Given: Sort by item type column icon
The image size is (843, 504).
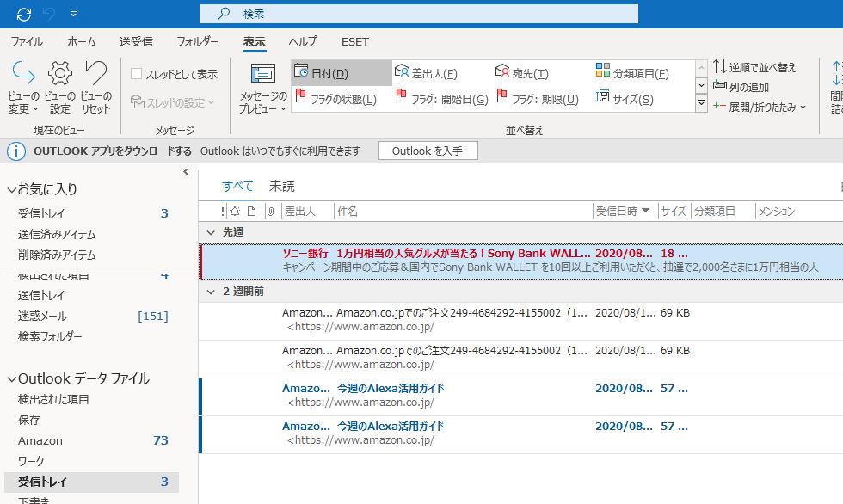Looking at the screenshot, I should (251, 212).
